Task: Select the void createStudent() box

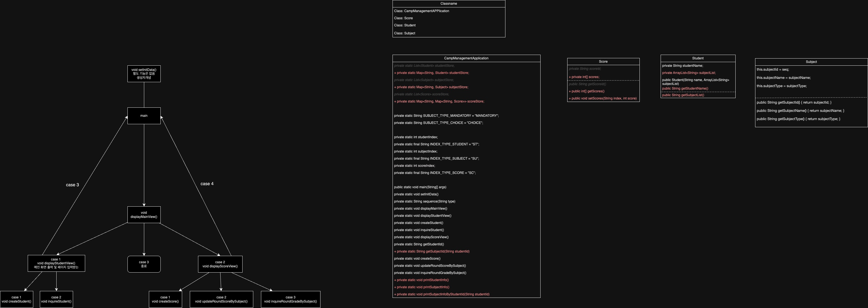Action: (x=16, y=299)
